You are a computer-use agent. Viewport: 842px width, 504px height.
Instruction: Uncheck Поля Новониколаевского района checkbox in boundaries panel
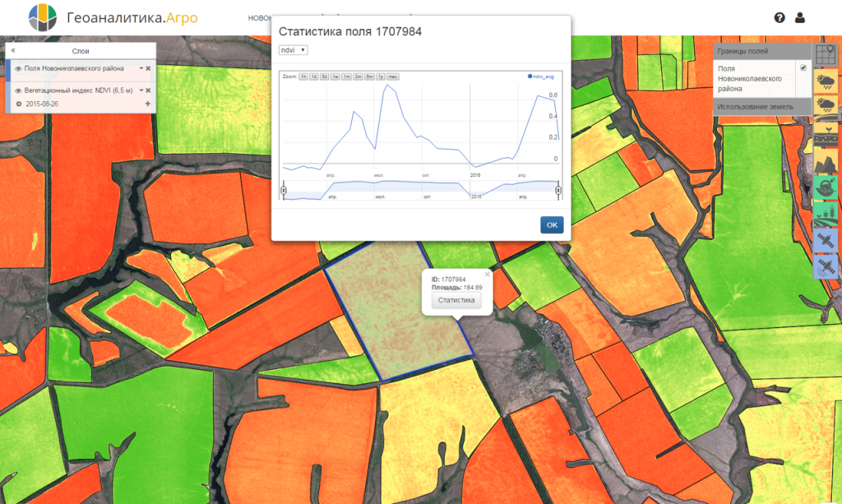(803, 67)
